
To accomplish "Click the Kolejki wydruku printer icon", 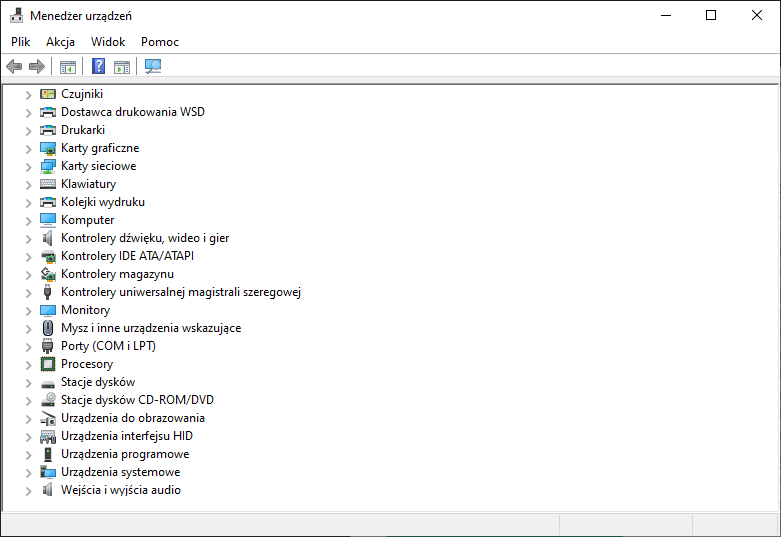I will 48,202.
